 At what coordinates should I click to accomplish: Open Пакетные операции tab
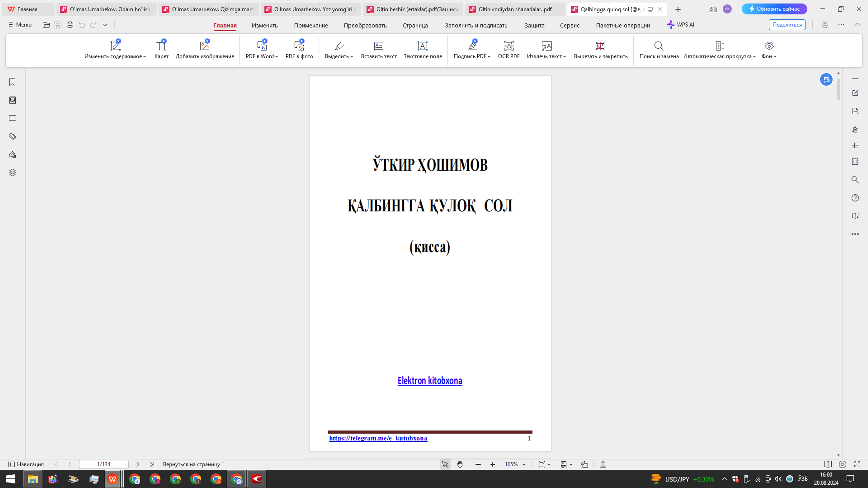pyautogui.click(x=623, y=25)
